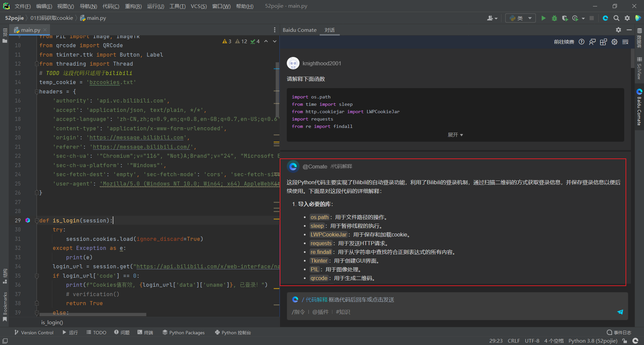Open the Bookmarks side panel

(5, 306)
